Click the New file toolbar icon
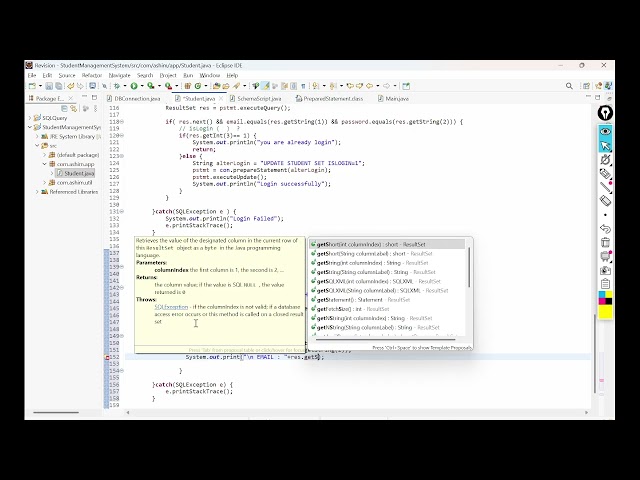Screen dimensions: 640x480 point(32,86)
